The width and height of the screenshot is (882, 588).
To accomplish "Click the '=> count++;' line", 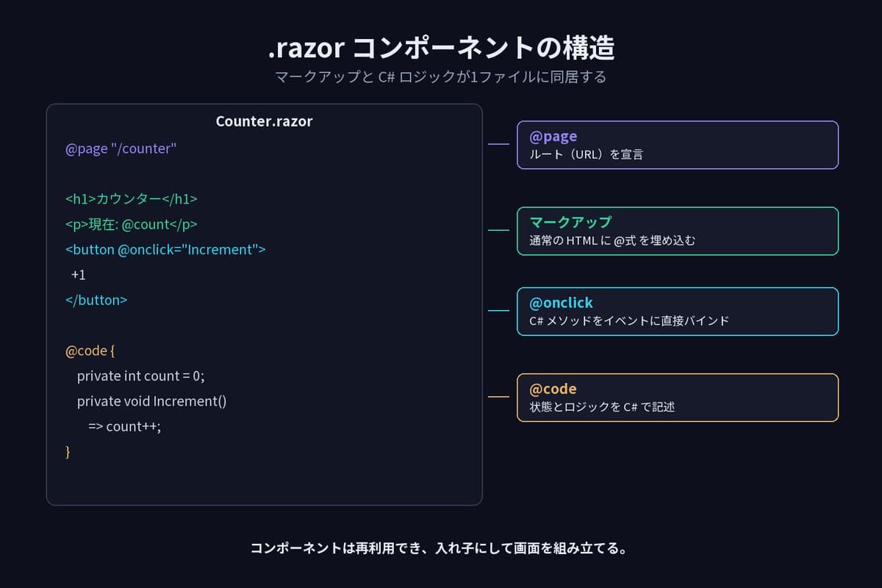I will coord(124,426).
